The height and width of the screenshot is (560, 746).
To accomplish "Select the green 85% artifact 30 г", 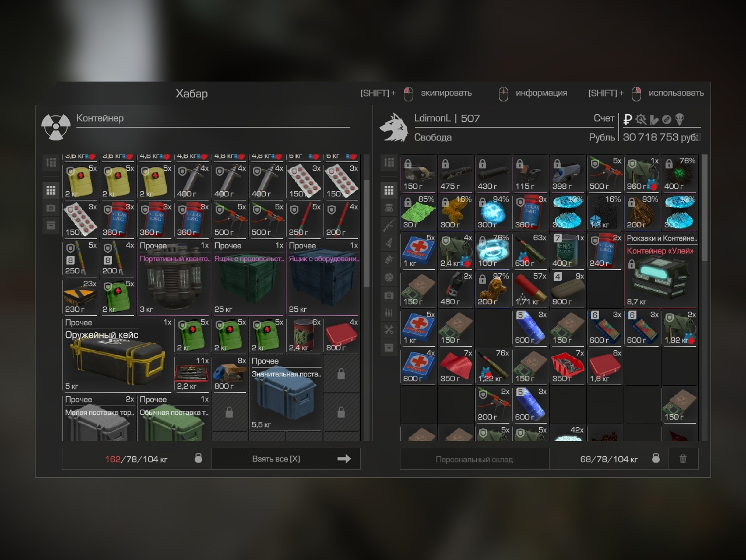I will coord(418,212).
